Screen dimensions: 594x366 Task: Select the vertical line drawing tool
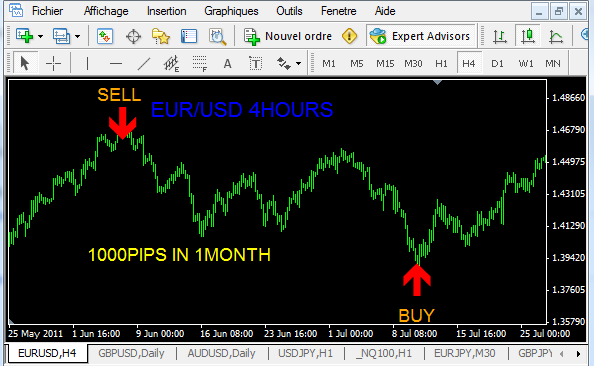click(87, 63)
